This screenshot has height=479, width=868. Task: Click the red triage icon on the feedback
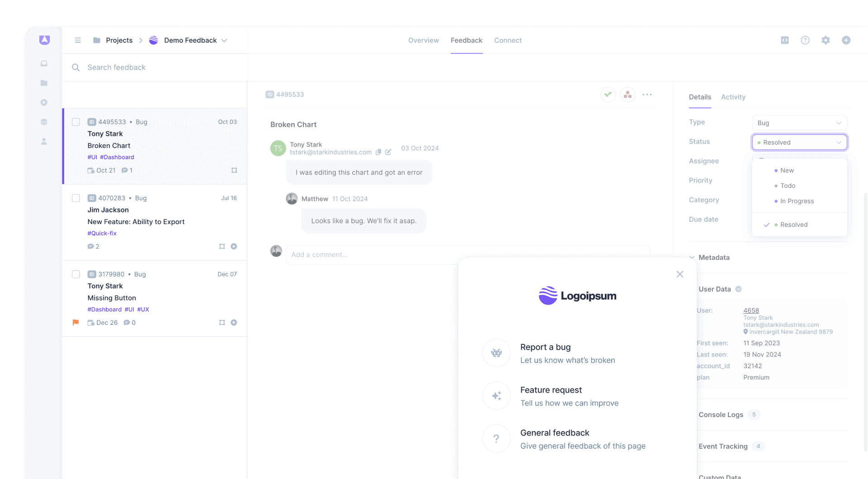click(x=627, y=94)
